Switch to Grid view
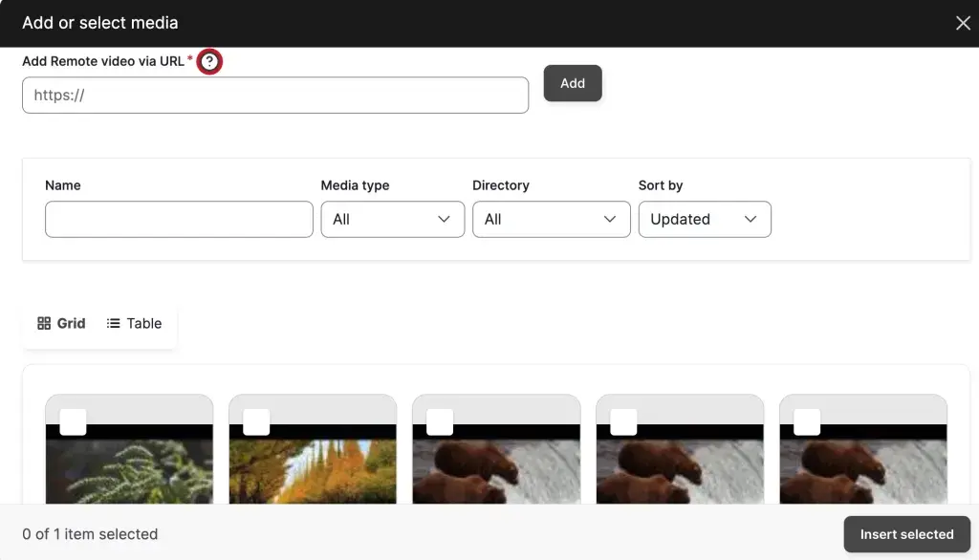 point(62,323)
